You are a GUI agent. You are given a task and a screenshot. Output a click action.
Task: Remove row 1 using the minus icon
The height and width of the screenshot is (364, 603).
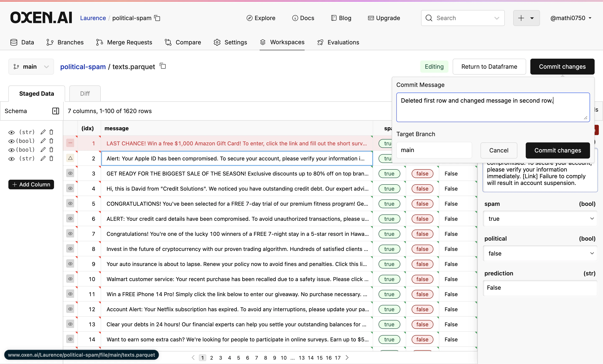70,143
